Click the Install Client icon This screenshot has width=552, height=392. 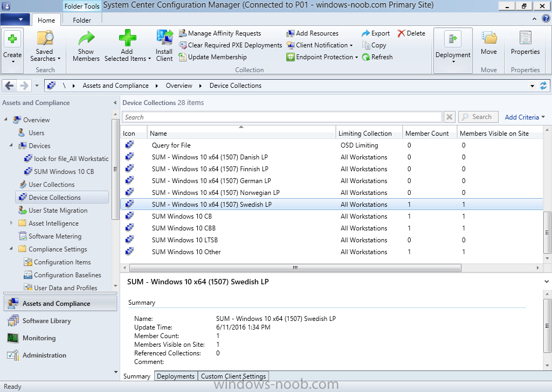point(164,38)
